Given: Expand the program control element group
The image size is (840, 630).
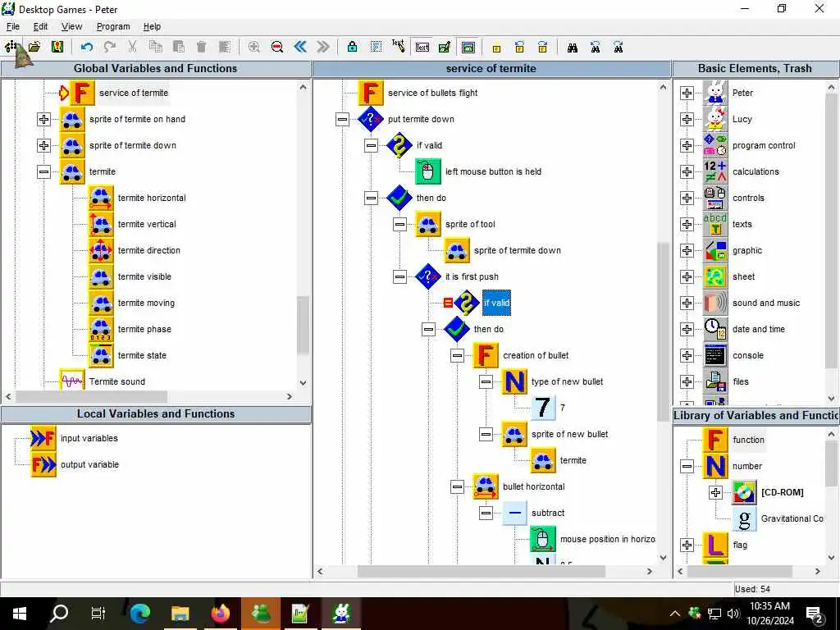Looking at the screenshot, I should point(687,145).
